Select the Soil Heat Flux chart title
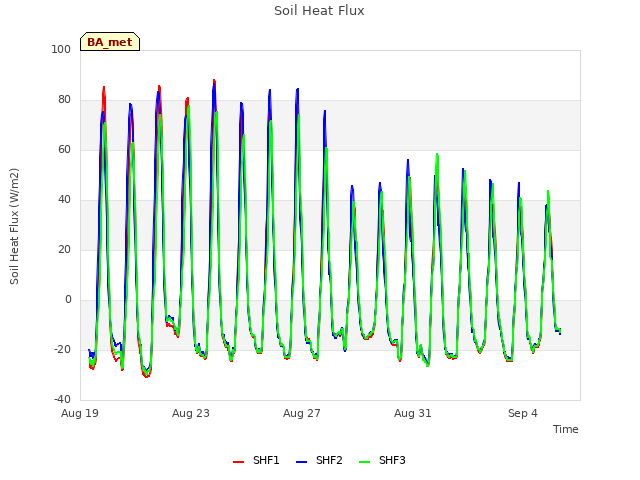 pyautogui.click(x=319, y=11)
